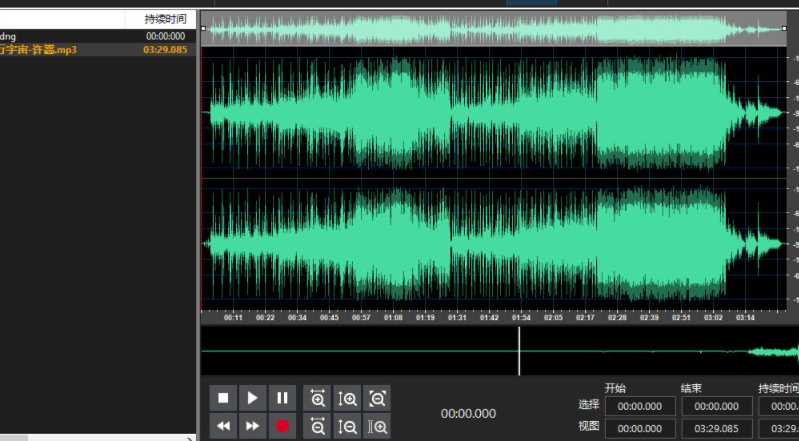
Task: Grab the right handle of the overview range
Action: [x=784, y=29]
